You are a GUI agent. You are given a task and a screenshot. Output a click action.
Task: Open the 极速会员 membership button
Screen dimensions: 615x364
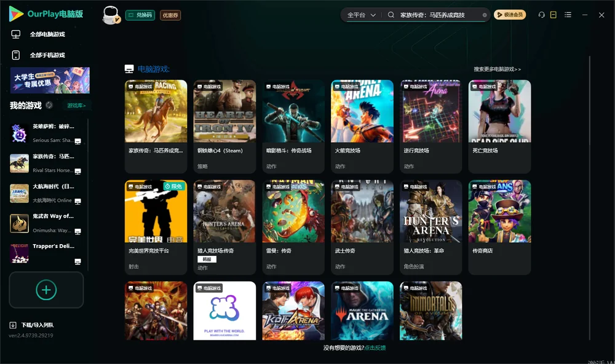tap(509, 15)
